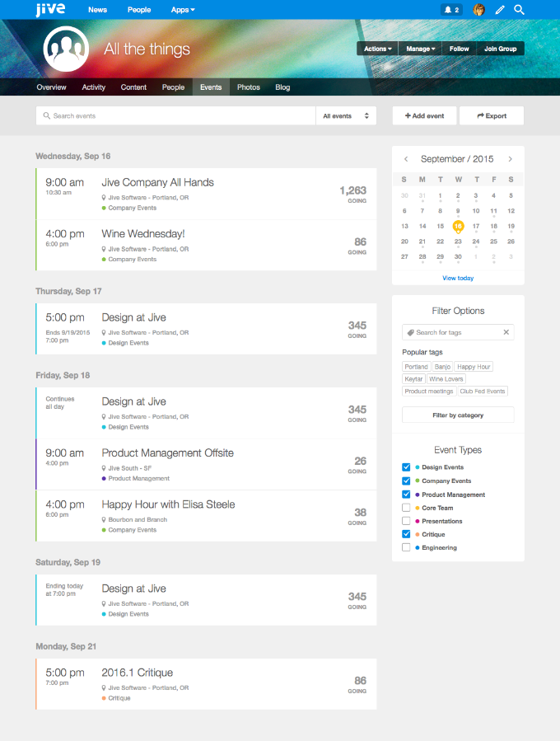
Task: Open News in top navigation
Action: click(x=98, y=9)
